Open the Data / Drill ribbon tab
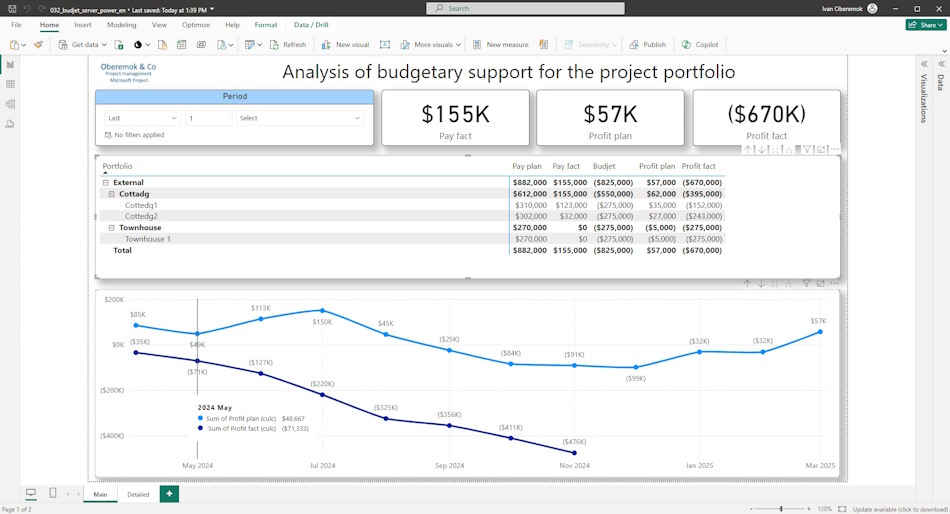This screenshot has width=950, height=514. coord(311,25)
